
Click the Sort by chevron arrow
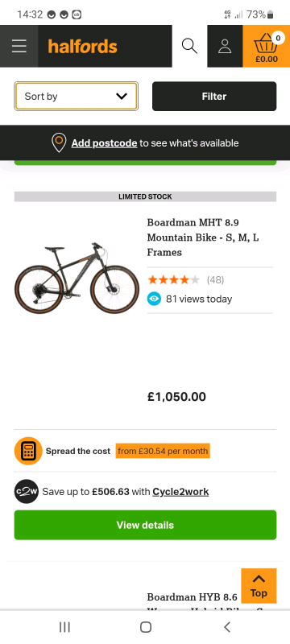pyautogui.click(x=122, y=96)
